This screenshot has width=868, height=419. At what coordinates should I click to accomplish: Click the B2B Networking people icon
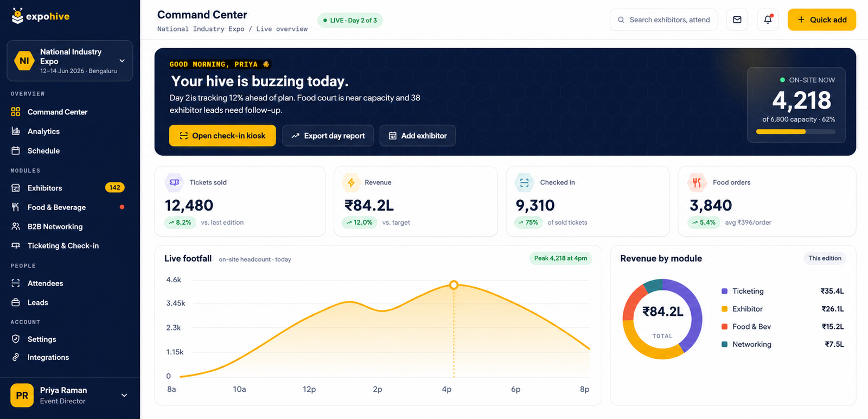[x=16, y=226]
